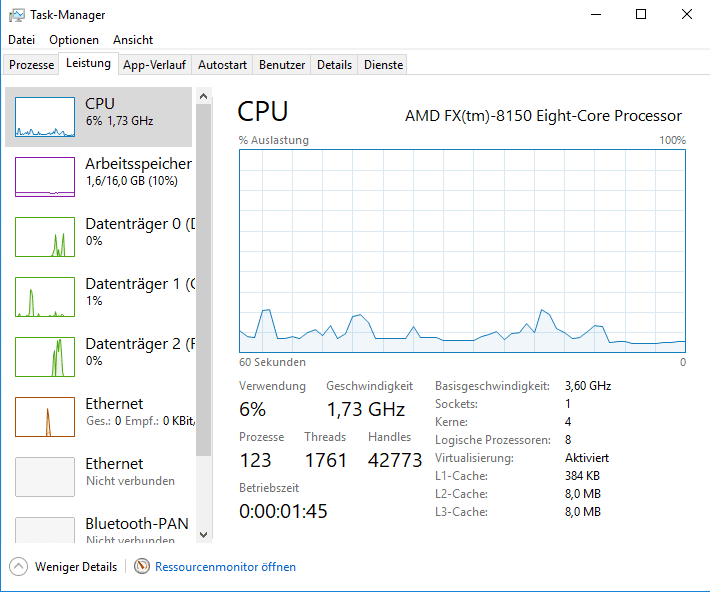Select Datenträger 0 disk graph

click(45, 237)
